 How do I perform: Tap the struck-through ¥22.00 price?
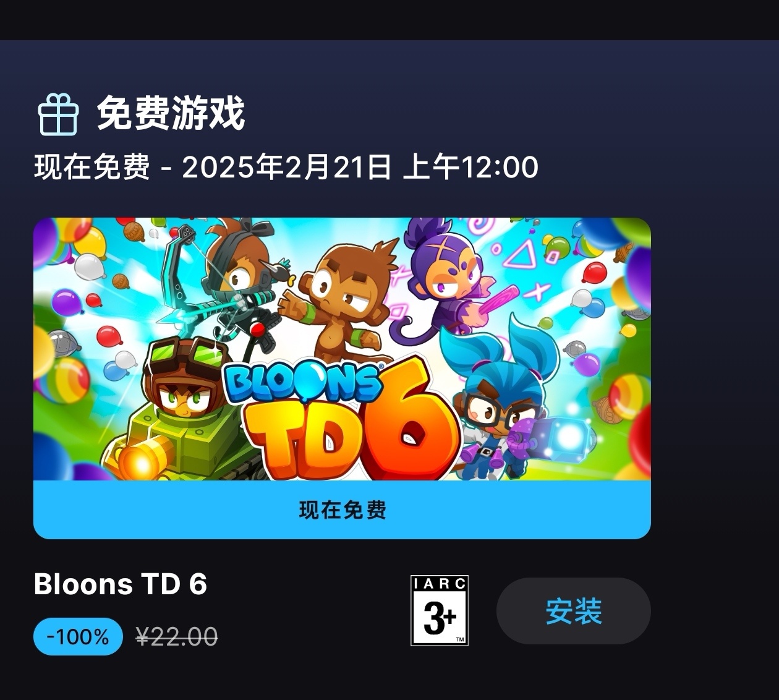tap(177, 636)
